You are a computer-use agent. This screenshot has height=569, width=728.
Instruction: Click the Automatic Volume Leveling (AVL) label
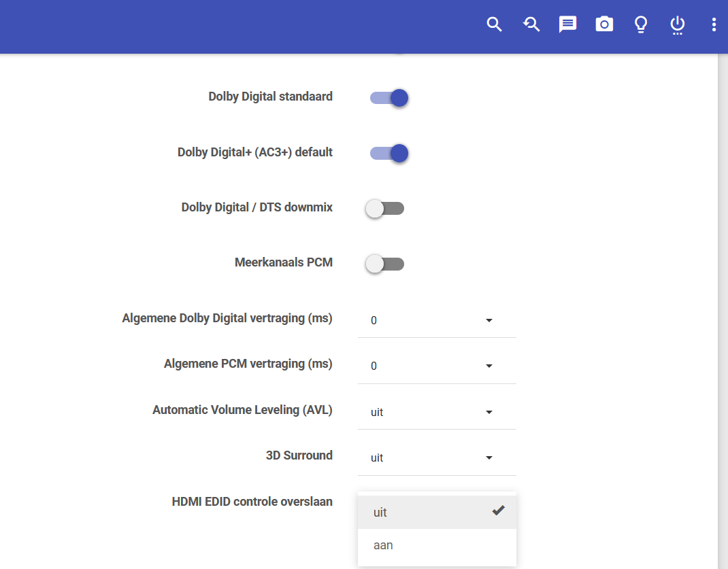[x=242, y=410]
